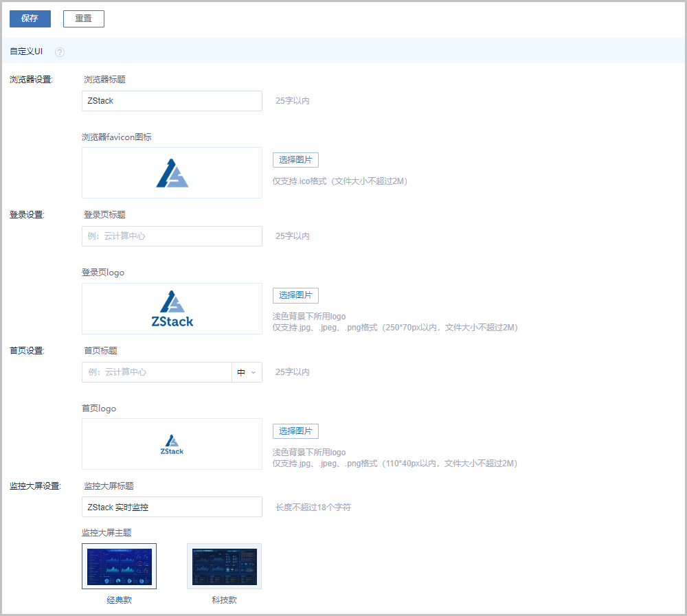Choose image for homepage logo

[295, 431]
